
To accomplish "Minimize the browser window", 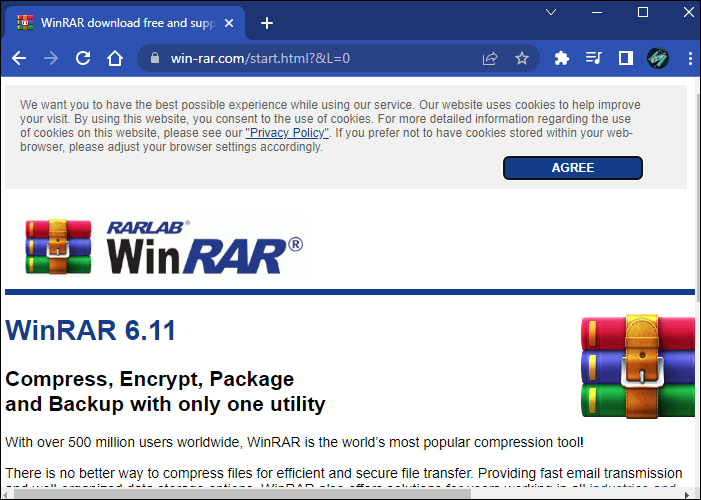I will (x=597, y=12).
